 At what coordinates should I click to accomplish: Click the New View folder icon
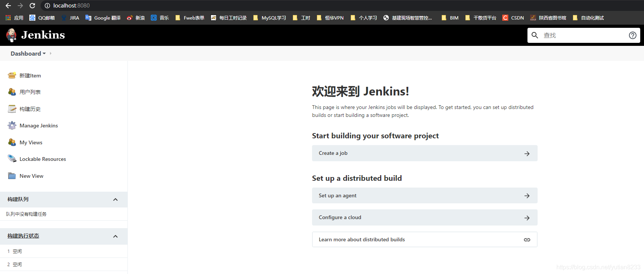(12, 176)
